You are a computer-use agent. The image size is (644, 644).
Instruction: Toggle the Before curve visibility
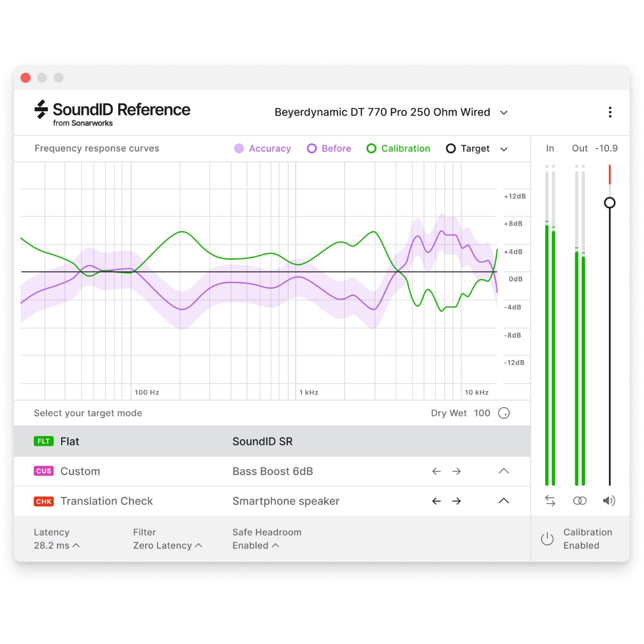(x=329, y=149)
